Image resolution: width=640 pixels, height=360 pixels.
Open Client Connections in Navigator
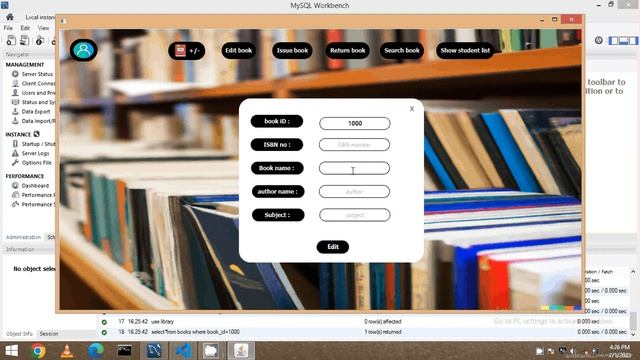pyautogui.click(x=33, y=83)
